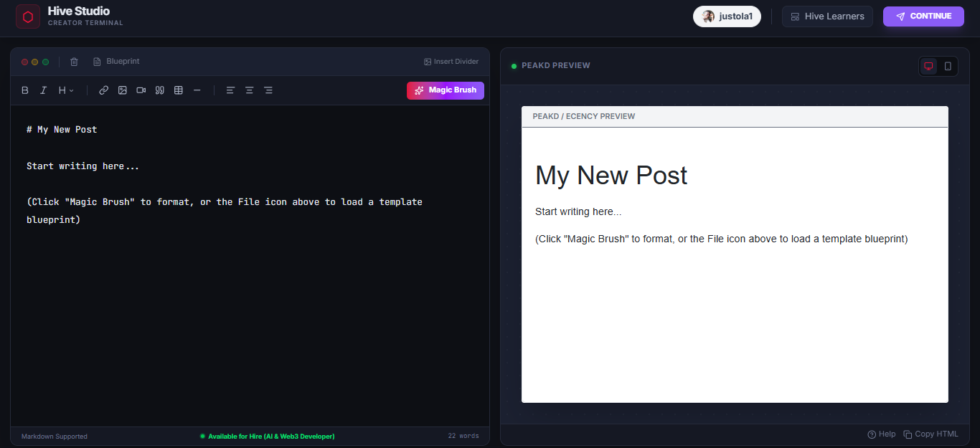The width and height of the screenshot is (980, 448).
Task: Insert an image into the post
Action: pos(122,90)
